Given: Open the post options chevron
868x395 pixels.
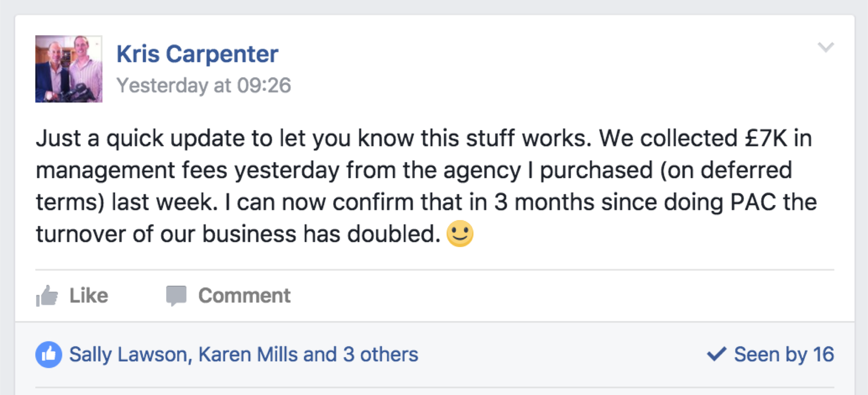Looking at the screenshot, I should click(x=825, y=47).
